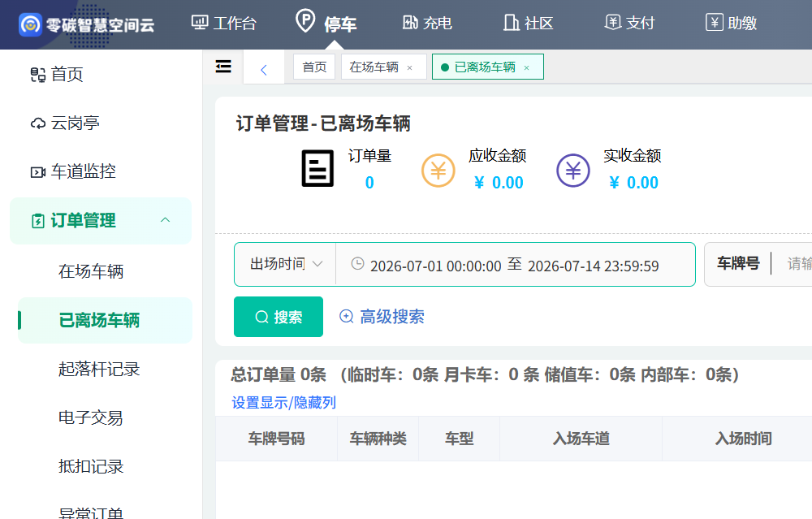This screenshot has width=812, height=519.
Task: Switch to the 首页 tab
Action: [x=314, y=67]
